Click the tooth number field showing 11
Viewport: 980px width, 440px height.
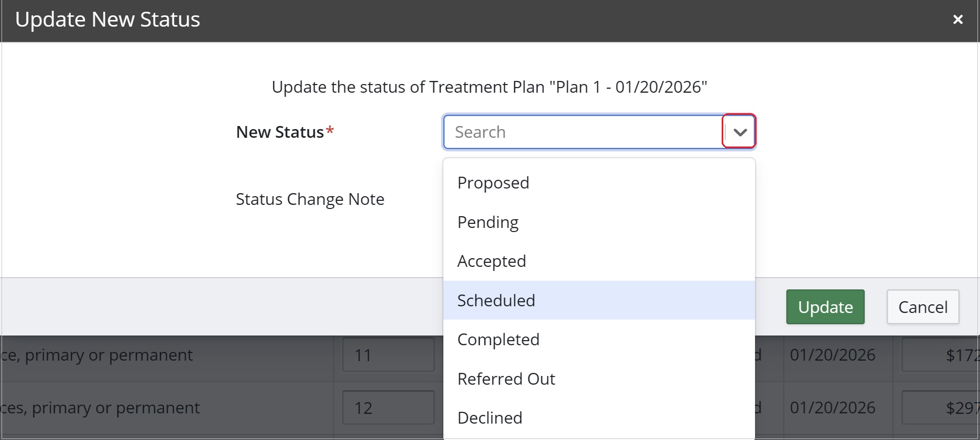[388, 354]
